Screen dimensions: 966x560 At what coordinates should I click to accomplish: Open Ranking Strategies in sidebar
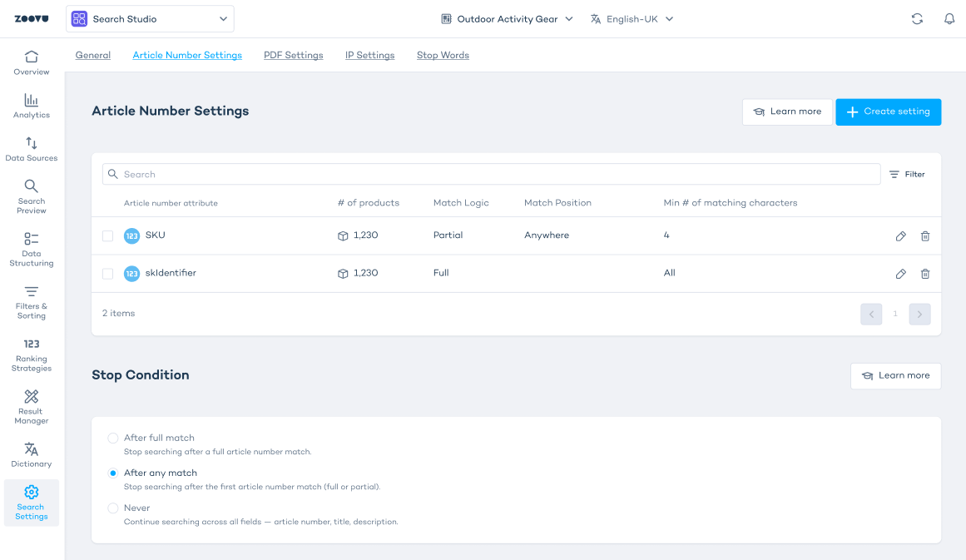tap(32, 354)
